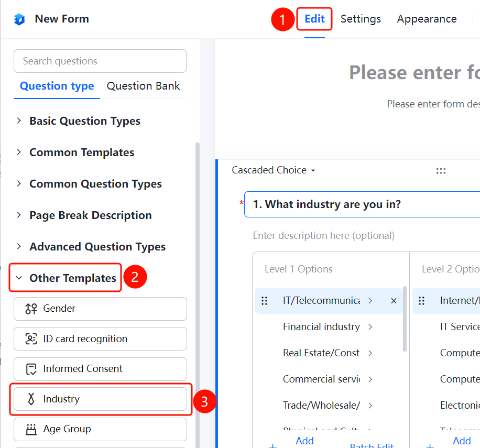Expand Basic Question Types section

(x=19, y=121)
